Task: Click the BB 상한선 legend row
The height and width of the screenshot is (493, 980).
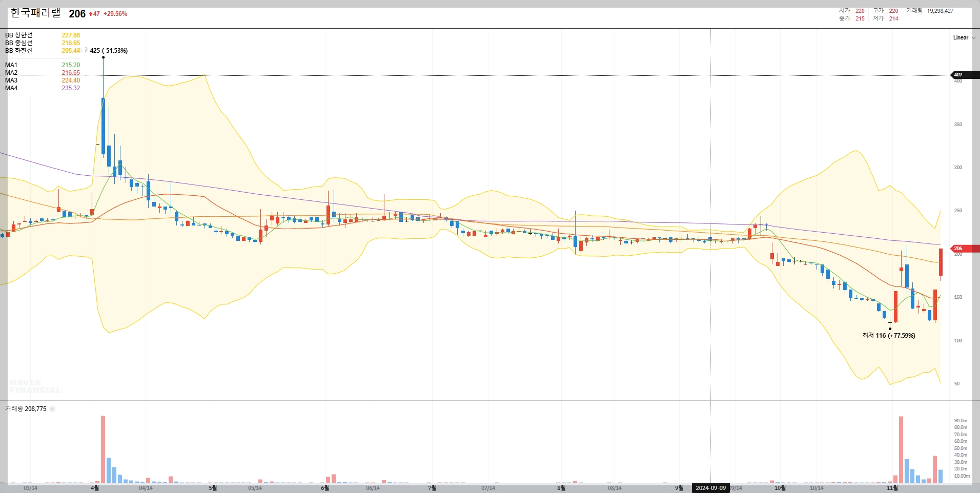Action: [x=43, y=35]
